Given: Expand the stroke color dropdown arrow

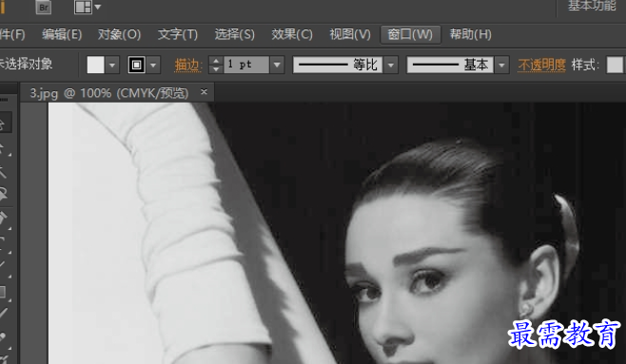Looking at the screenshot, I should pyautogui.click(x=154, y=65).
